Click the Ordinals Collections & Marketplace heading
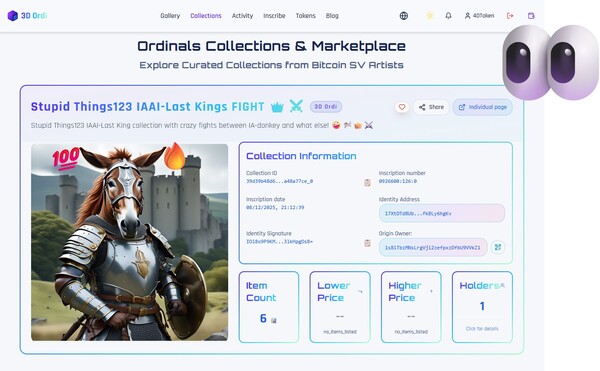 pyautogui.click(x=271, y=46)
